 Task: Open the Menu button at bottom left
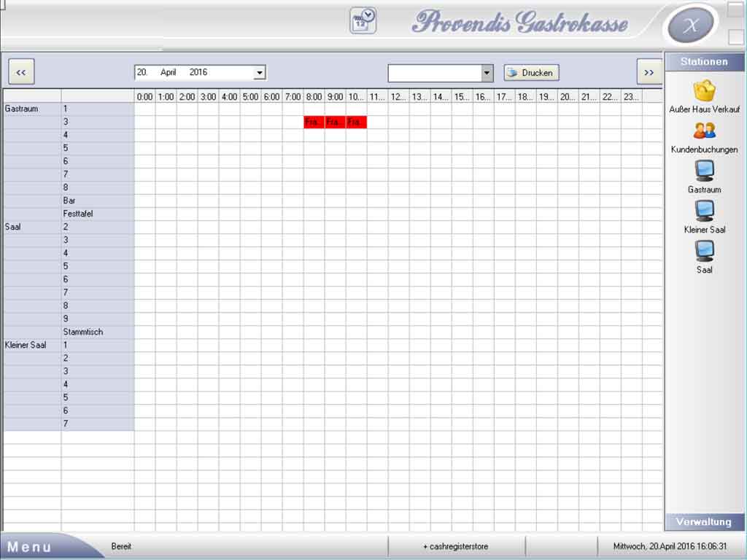click(x=29, y=547)
